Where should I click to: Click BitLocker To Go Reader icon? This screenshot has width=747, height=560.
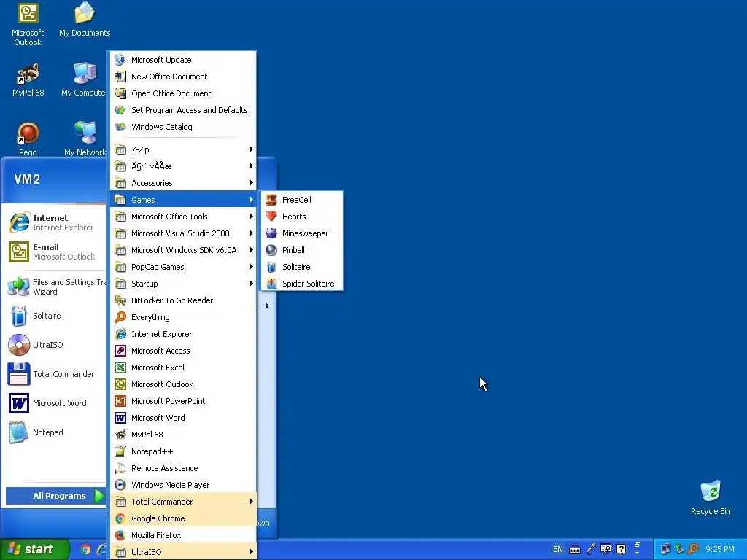pyautogui.click(x=120, y=300)
